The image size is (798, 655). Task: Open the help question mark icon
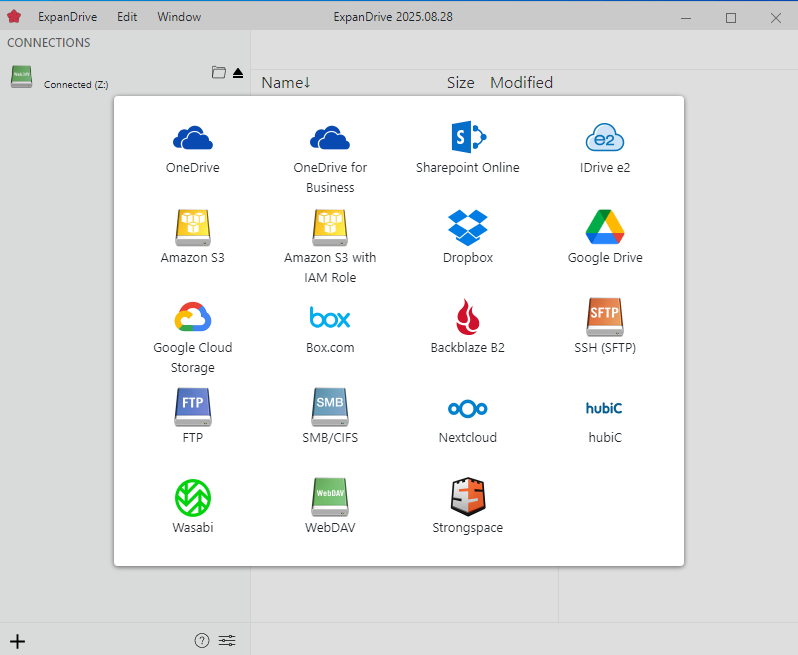[x=202, y=640]
